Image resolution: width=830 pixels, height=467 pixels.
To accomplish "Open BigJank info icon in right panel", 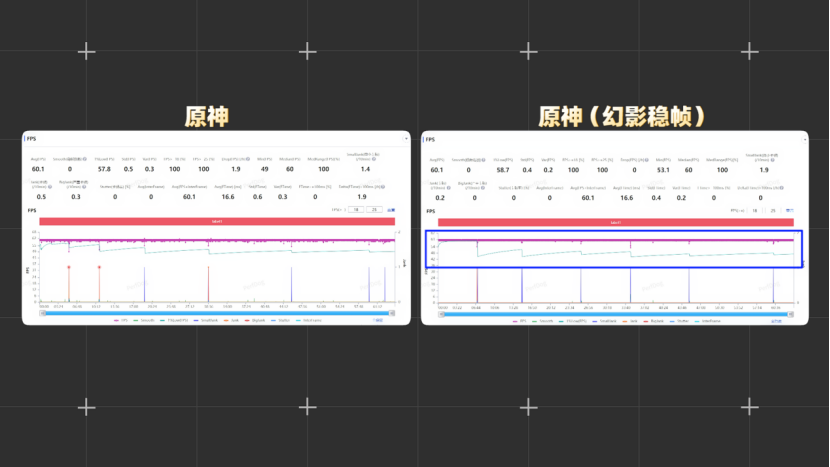I will (x=483, y=187).
